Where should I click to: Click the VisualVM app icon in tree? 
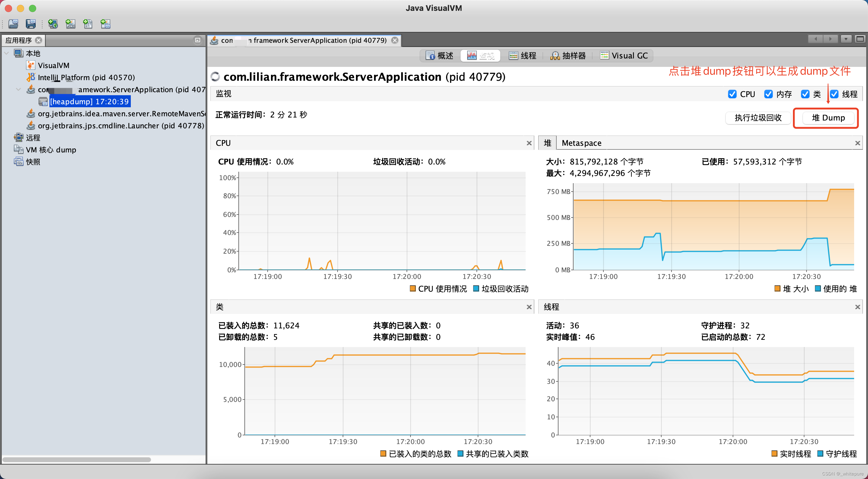[x=31, y=65]
